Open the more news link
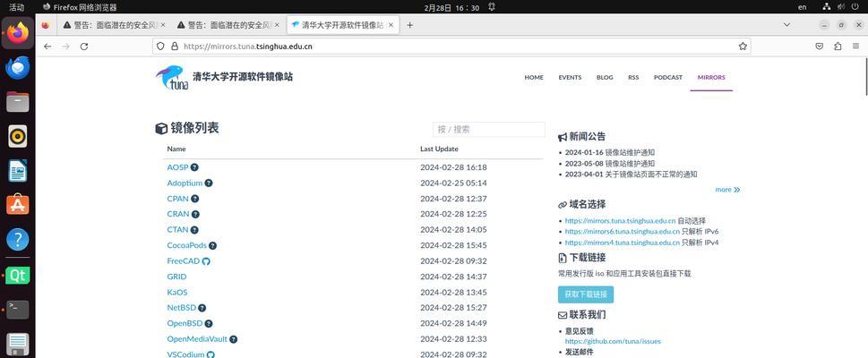Image resolution: width=868 pixels, height=358 pixels. (726, 189)
